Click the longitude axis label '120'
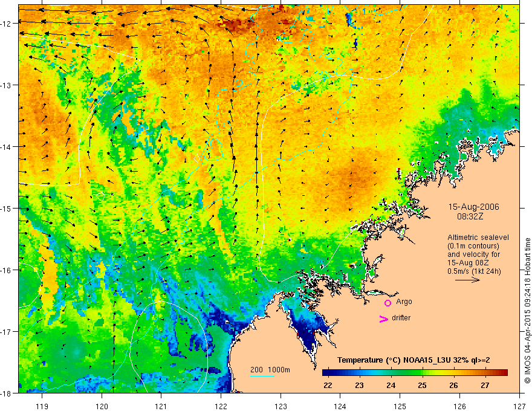Screen dimensions: 532x411 pyautogui.click(x=102, y=406)
